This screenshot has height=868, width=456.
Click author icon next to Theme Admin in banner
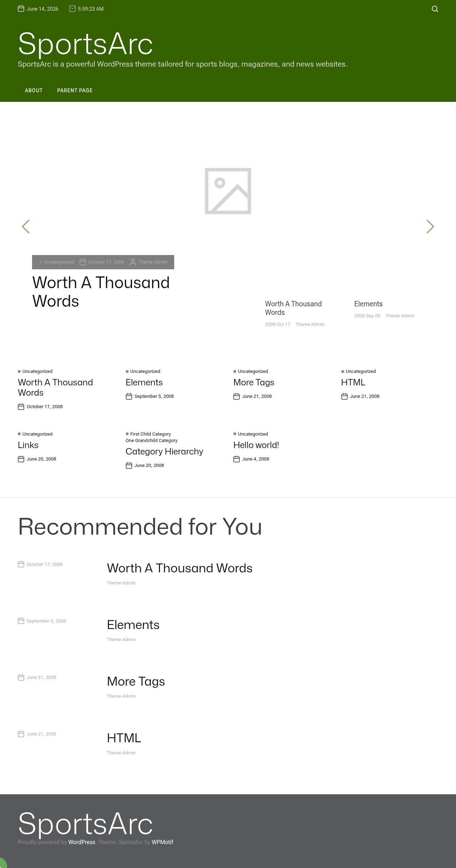click(133, 262)
